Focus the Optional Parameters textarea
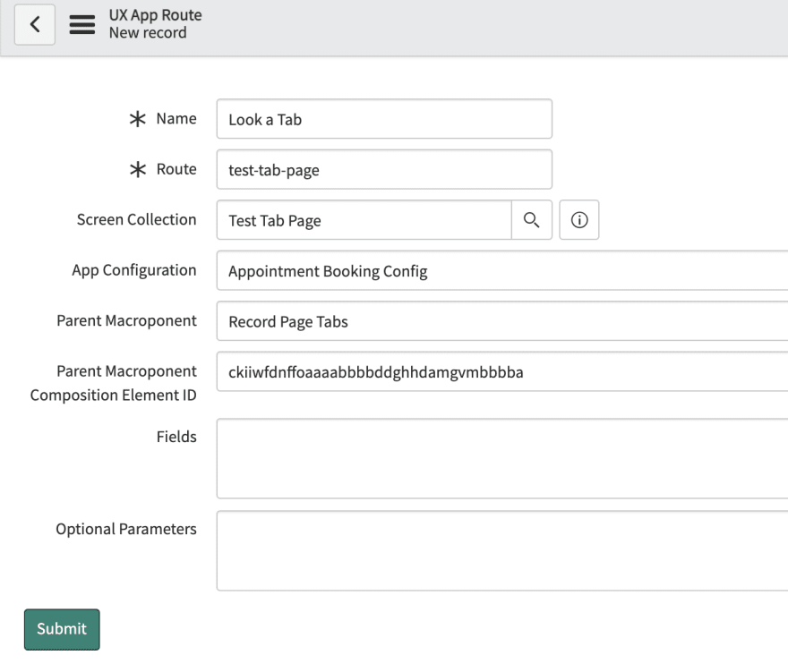 (502, 551)
